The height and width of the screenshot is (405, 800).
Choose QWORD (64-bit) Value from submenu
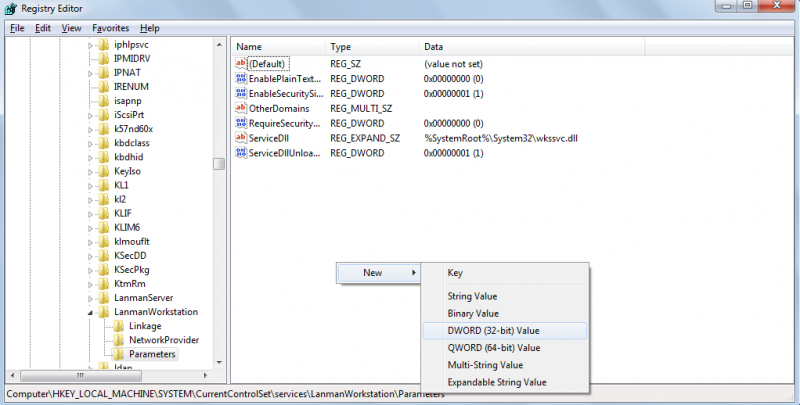tap(505, 348)
